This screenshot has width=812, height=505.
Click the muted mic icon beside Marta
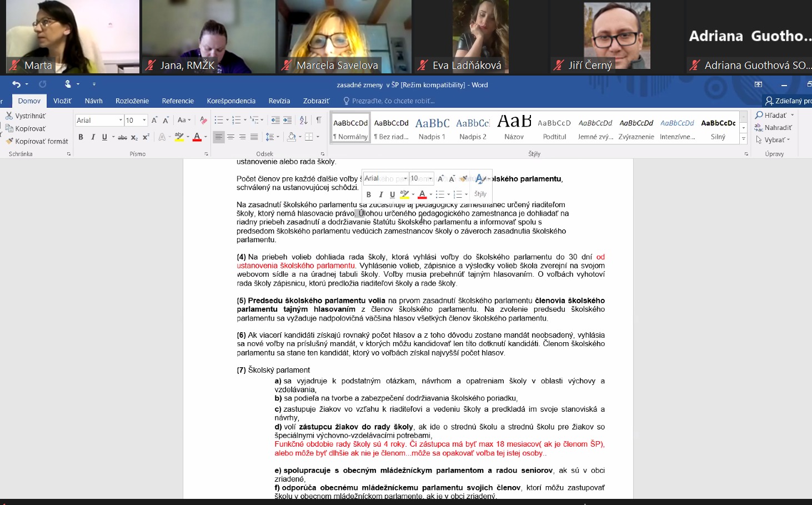[14, 65]
